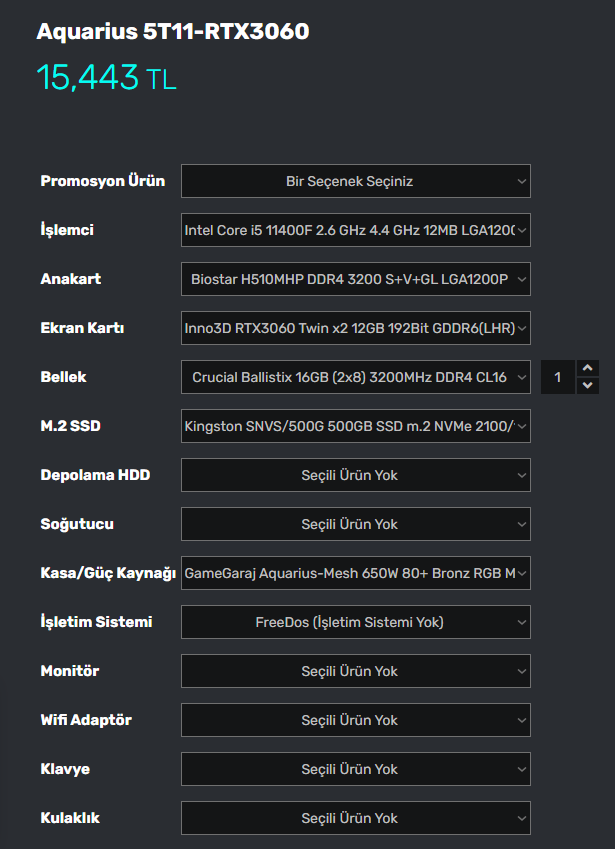Click the İşletim Sistemi field label
Viewport: 615px width, 849px height.
[96, 622]
